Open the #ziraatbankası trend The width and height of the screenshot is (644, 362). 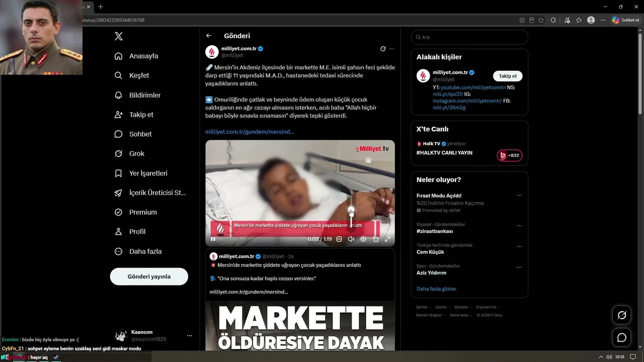(x=435, y=231)
